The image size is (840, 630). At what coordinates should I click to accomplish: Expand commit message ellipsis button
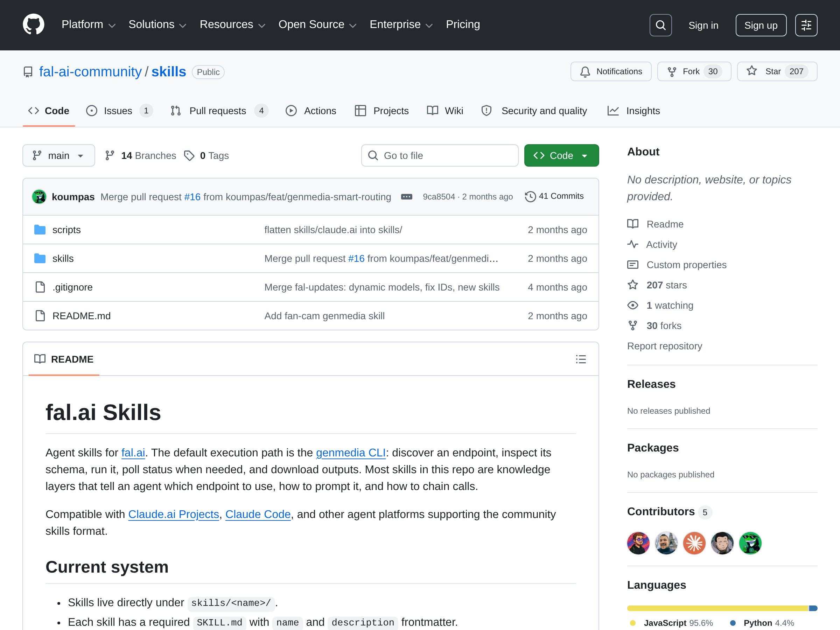406,197
